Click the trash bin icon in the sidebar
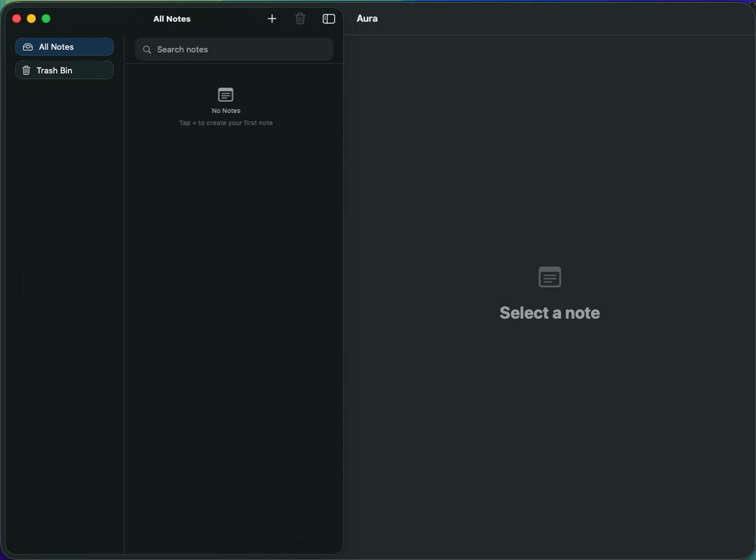This screenshot has width=756, height=560. [26, 70]
